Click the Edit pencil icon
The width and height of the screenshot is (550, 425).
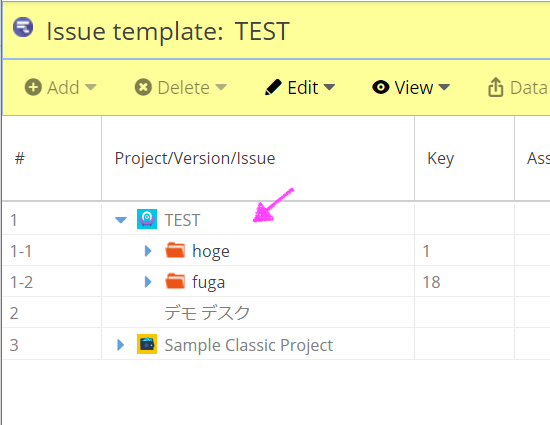[273, 87]
